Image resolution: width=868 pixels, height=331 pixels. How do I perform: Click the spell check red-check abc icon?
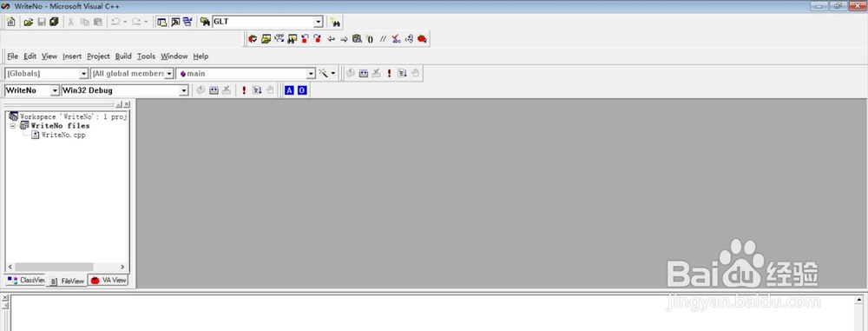(396, 39)
